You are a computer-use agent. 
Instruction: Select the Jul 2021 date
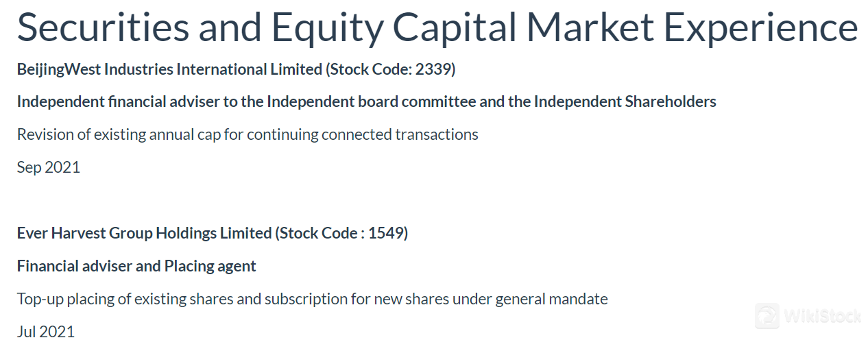click(45, 332)
